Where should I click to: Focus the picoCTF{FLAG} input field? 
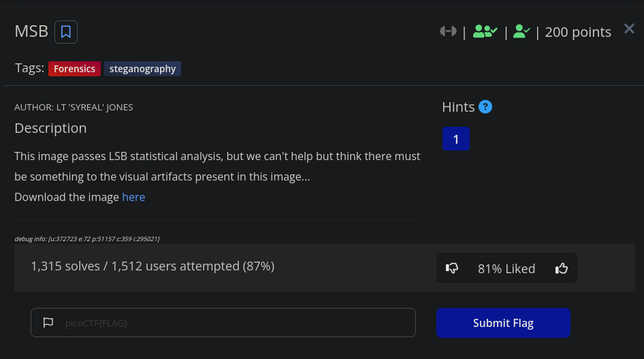(x=223, y=322)
